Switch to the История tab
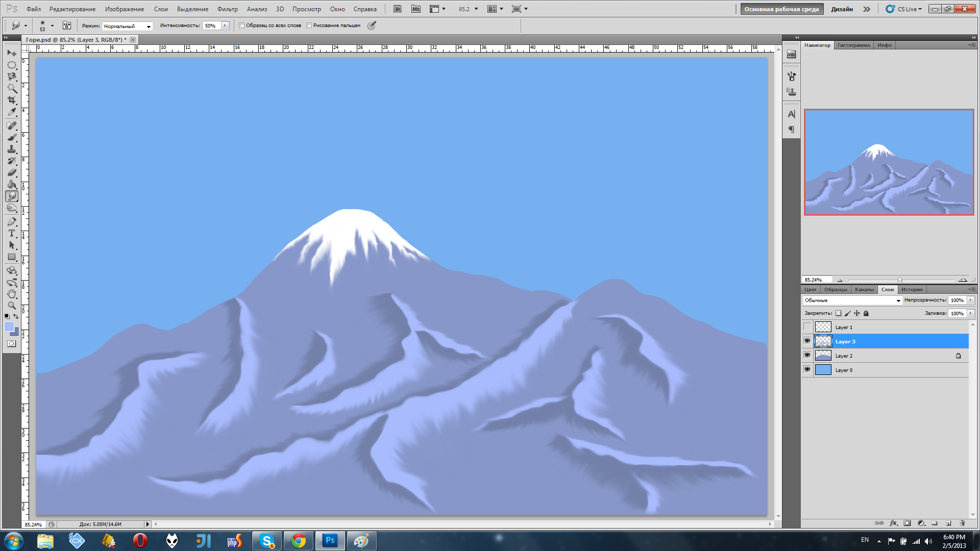 pos(912,289)
